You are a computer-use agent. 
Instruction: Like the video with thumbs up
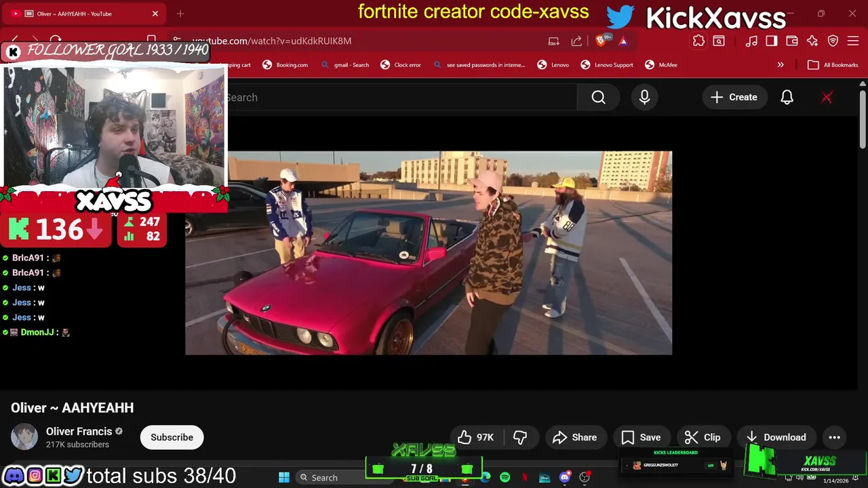475,437
